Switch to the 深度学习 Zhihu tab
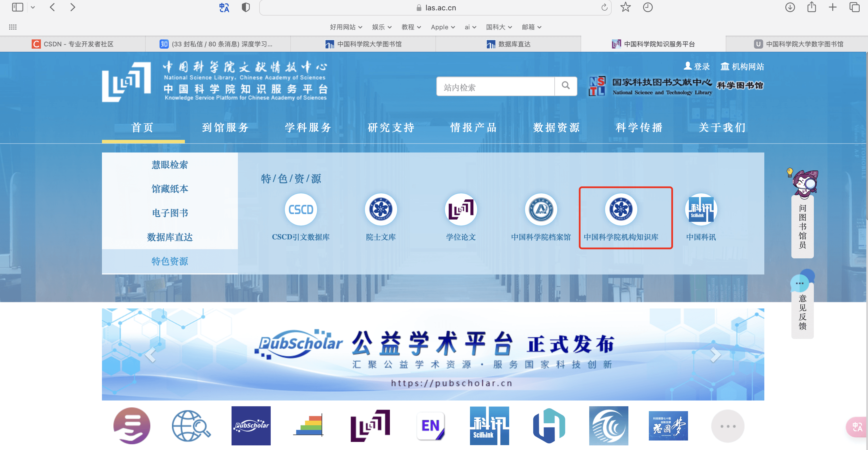The image size is (868, 450). tap(218, 44)
